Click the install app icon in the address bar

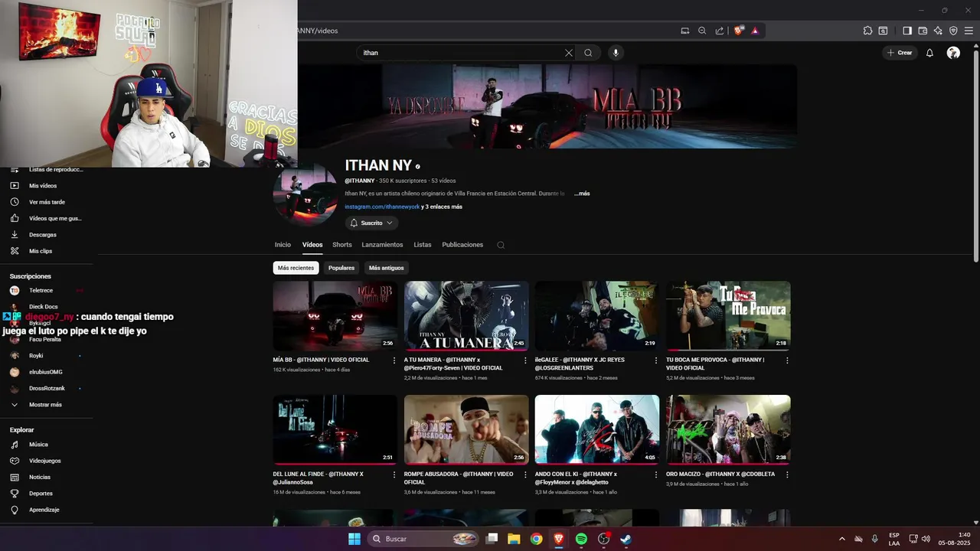(685, 31)
